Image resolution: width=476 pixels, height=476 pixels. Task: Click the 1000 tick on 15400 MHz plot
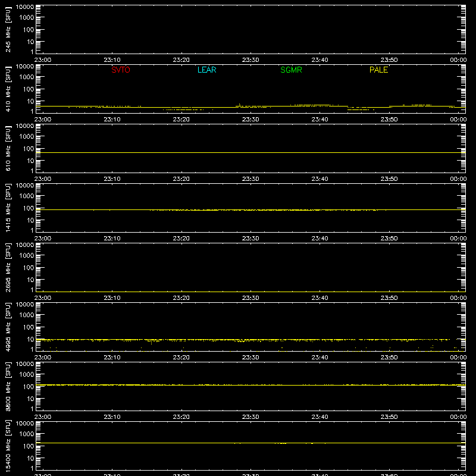point(27,434)
